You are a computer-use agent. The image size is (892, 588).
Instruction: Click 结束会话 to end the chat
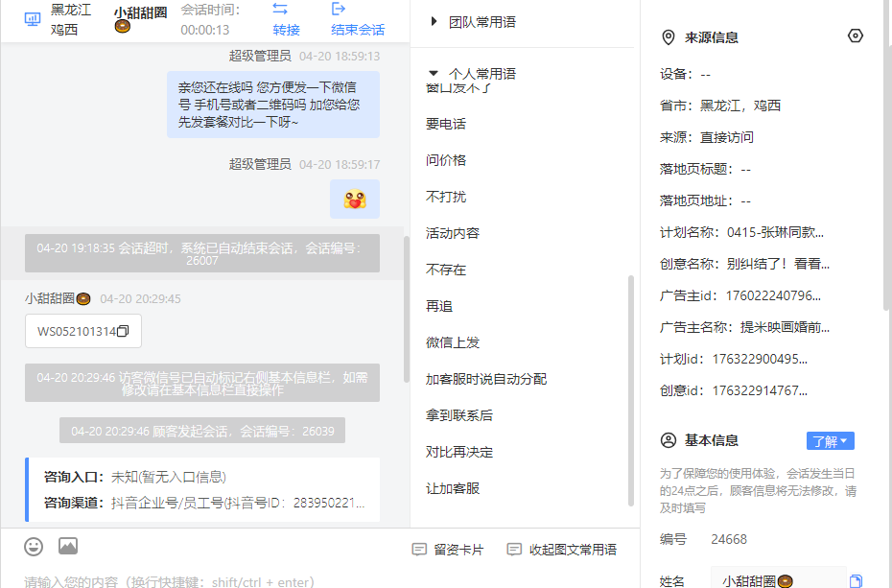click(x=358, y=30)
